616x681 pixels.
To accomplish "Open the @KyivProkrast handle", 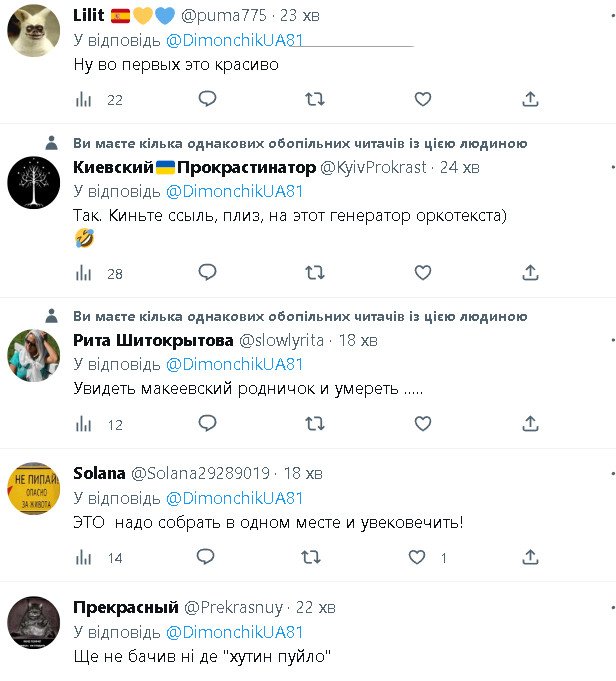I will (x=376, y=167).
